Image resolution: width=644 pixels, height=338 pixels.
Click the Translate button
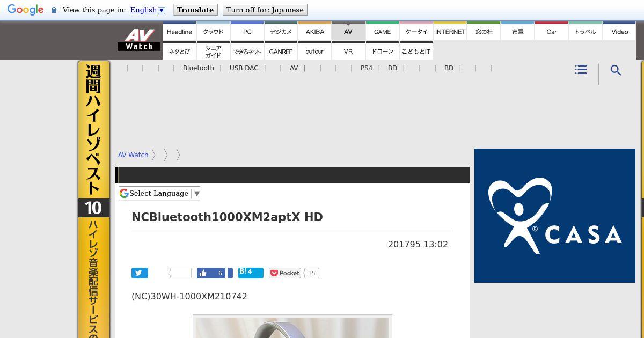point(195,10)
